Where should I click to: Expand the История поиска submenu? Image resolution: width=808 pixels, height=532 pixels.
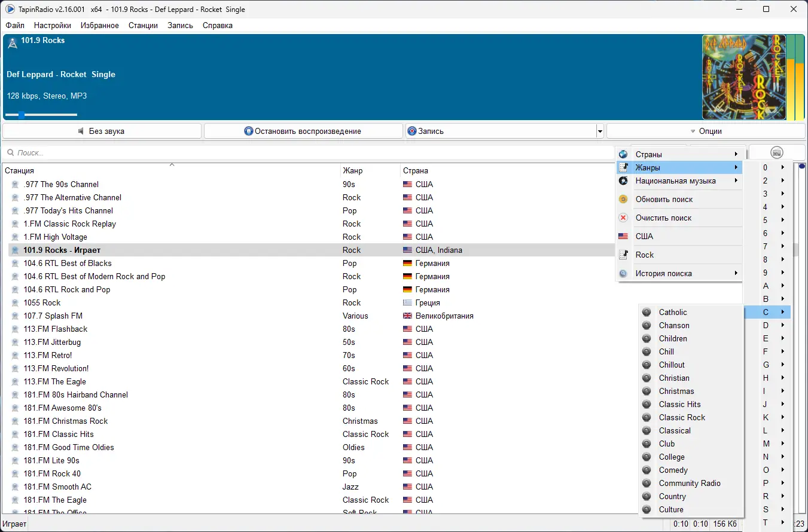[x=679, y=273]
